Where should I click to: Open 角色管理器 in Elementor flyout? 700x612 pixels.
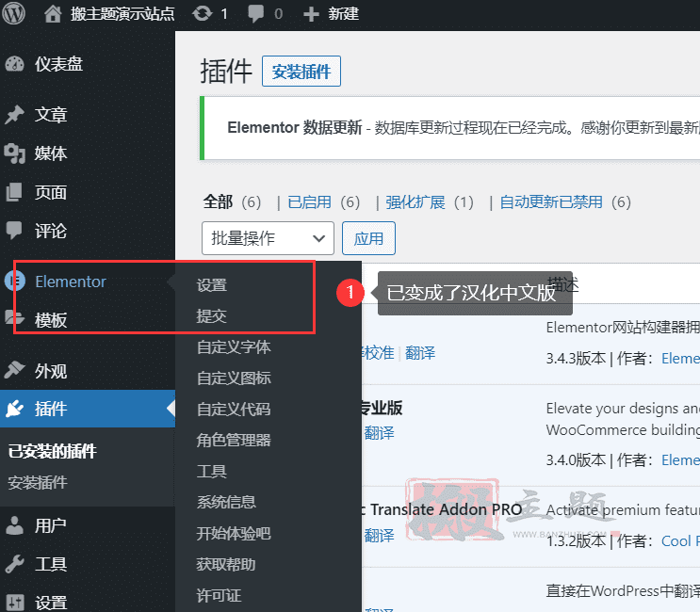[234, 440]
